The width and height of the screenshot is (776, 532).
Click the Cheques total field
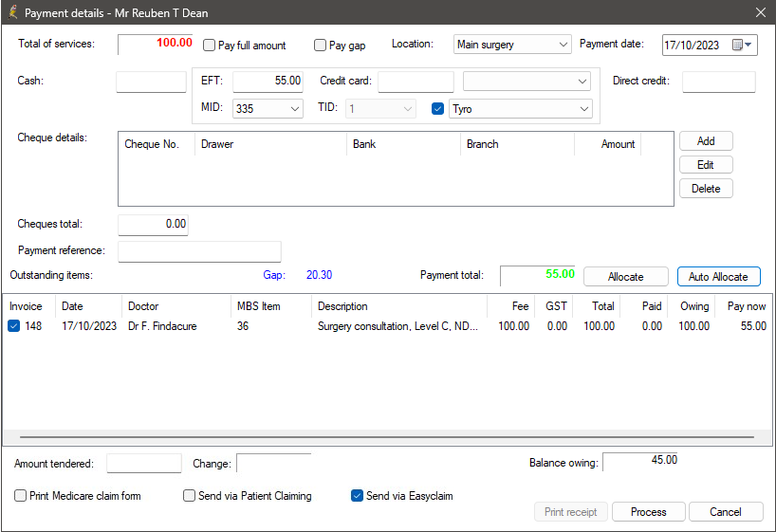tap(153, 225)
